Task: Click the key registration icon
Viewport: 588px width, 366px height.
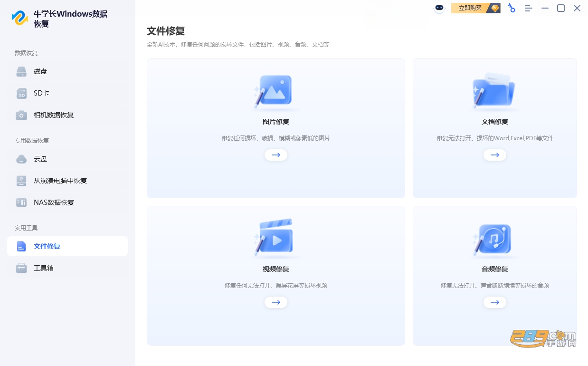Action: 512,8
